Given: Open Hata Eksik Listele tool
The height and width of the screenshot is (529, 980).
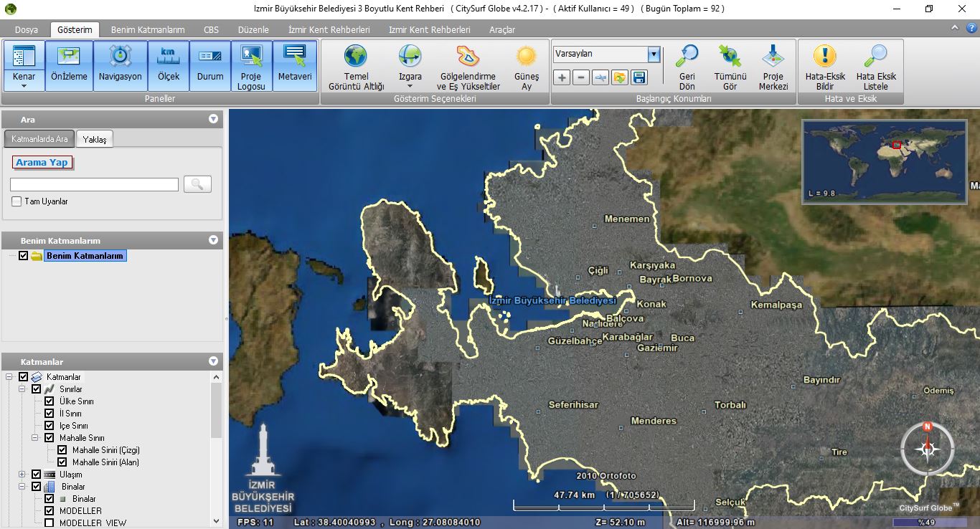Looking at the screenshot, I should pos(876,66).
